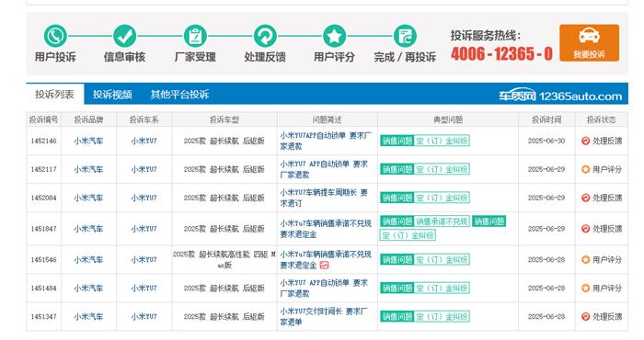Click the 用户评分 status icon for 1452117
Screen dimensions: 644x340
(586, 169)
